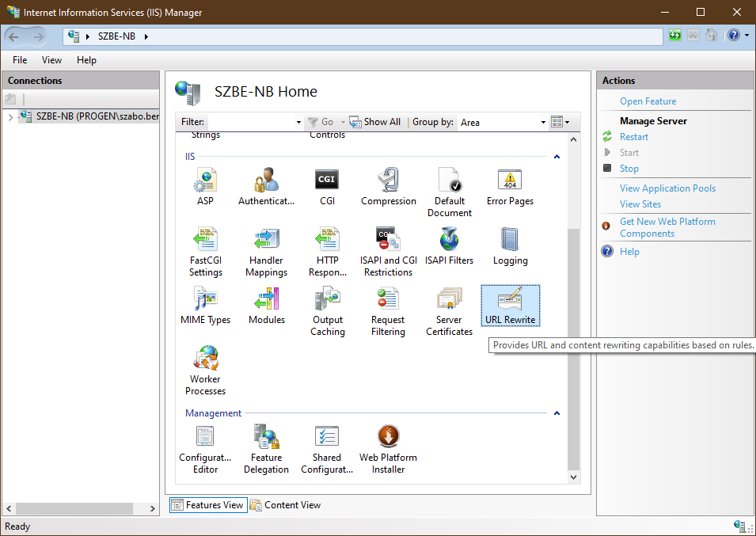756x536 pixels.
Task: Open FastCGI Settings
Action: 205,252
